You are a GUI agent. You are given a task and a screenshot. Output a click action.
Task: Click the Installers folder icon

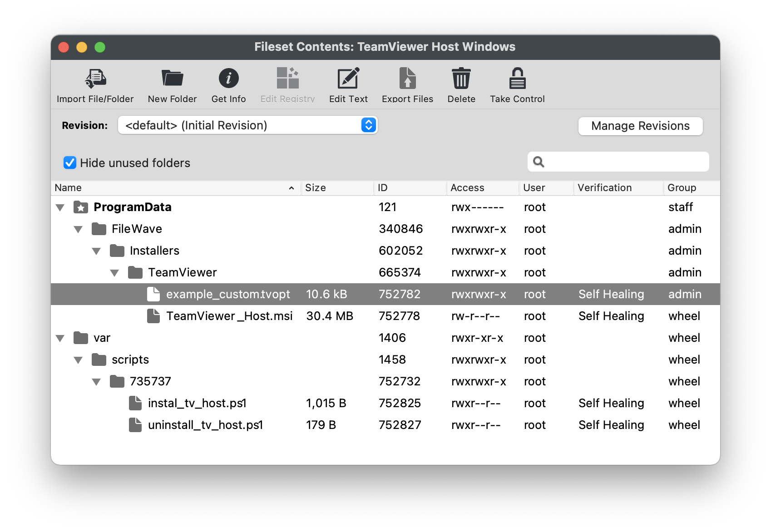click(x=117, y=251)
